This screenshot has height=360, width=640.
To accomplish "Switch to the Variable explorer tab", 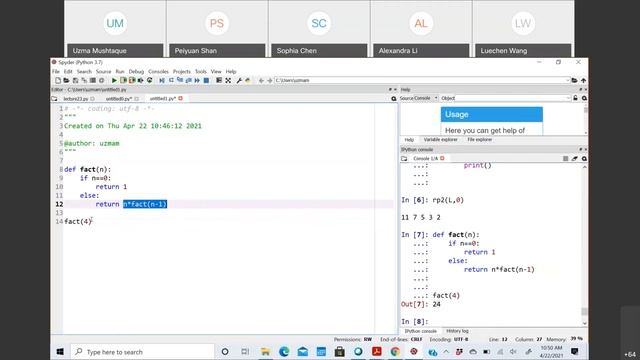I will point(440,140).
